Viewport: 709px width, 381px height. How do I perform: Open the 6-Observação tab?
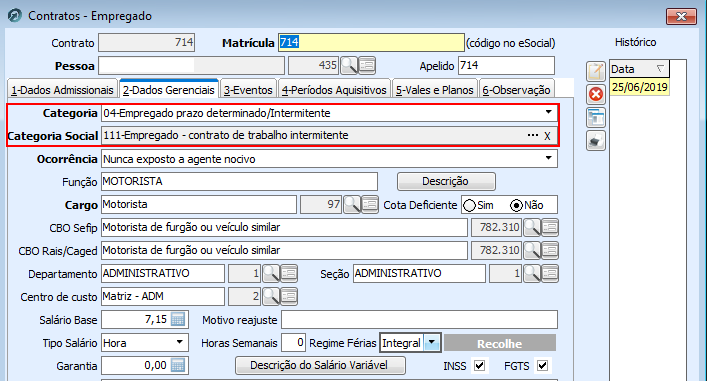click(516, 90)
